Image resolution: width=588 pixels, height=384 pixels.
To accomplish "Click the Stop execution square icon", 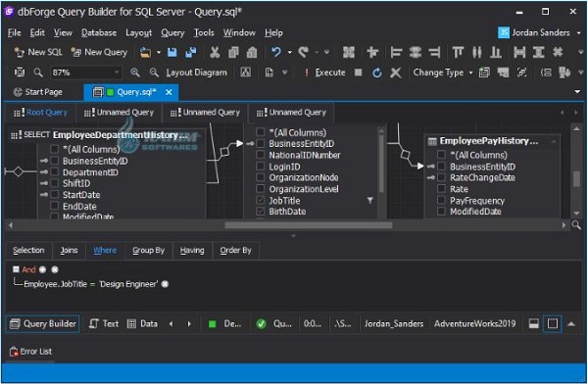I will point(359,72).
